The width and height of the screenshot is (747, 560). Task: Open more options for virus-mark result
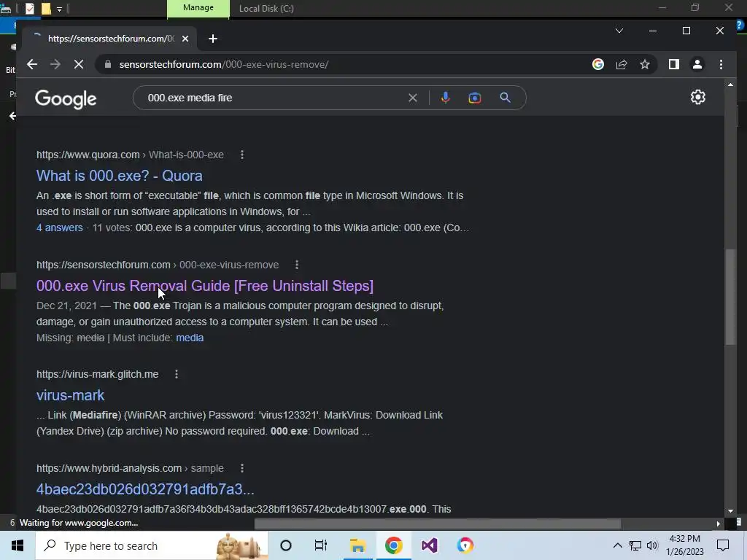coord(177,374)
